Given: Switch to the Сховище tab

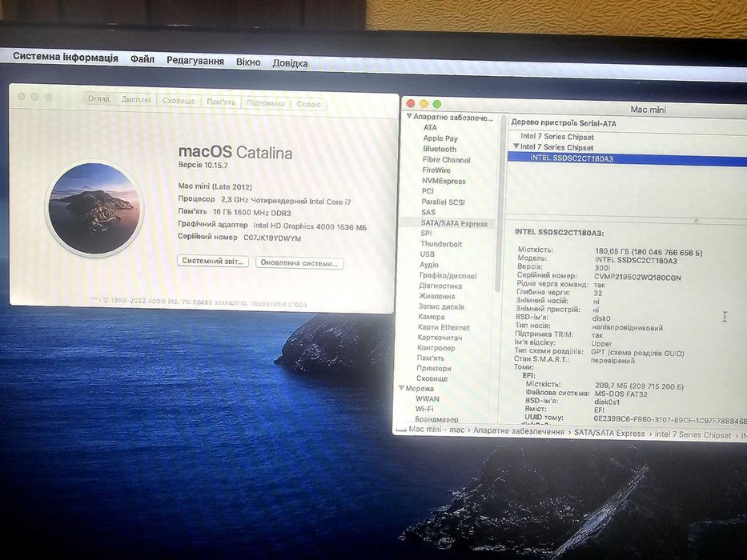Looking at the screenshot, I should click(179, 101).
